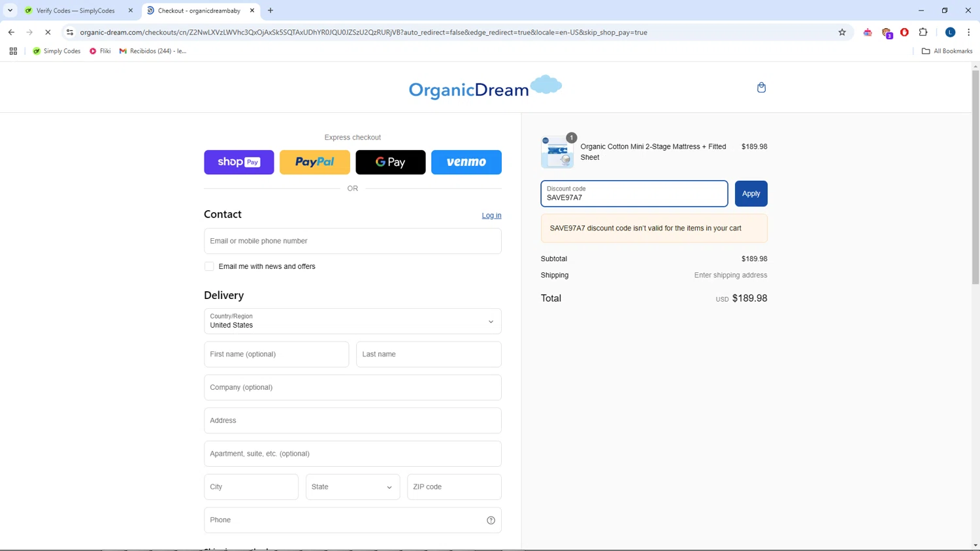
Task: Click the Phone field
Action: click(x=353, y=520)
